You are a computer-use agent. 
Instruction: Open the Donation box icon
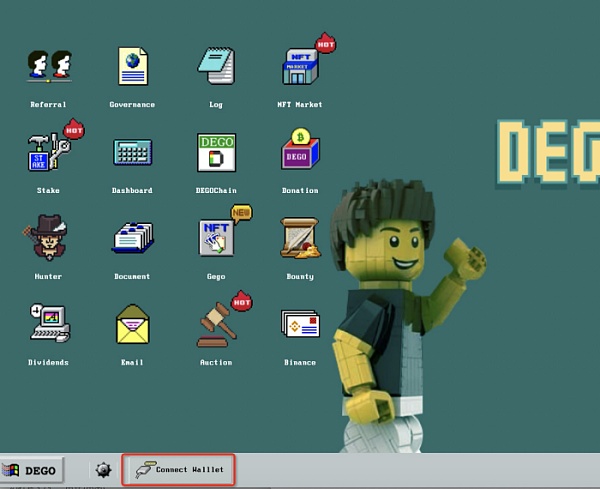(x=299, y=152)
